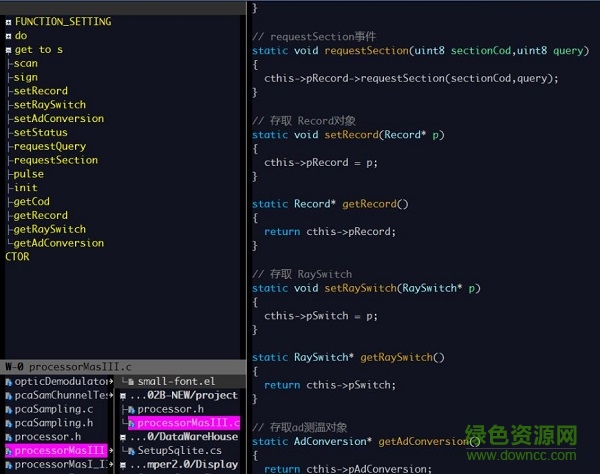Click file icon beside pcaSampling.c
The height and width of the screenshot is (474, 600).
(x=9, y=410)
